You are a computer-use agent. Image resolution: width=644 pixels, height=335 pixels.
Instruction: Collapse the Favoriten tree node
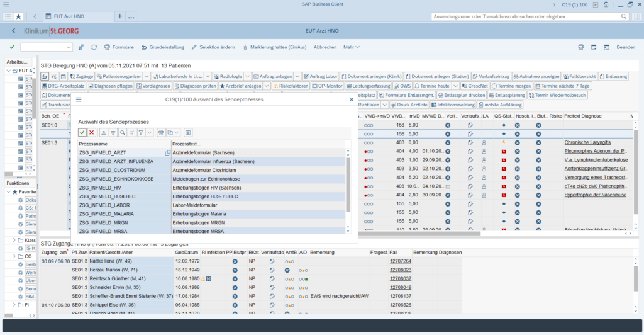pos(9,191)
